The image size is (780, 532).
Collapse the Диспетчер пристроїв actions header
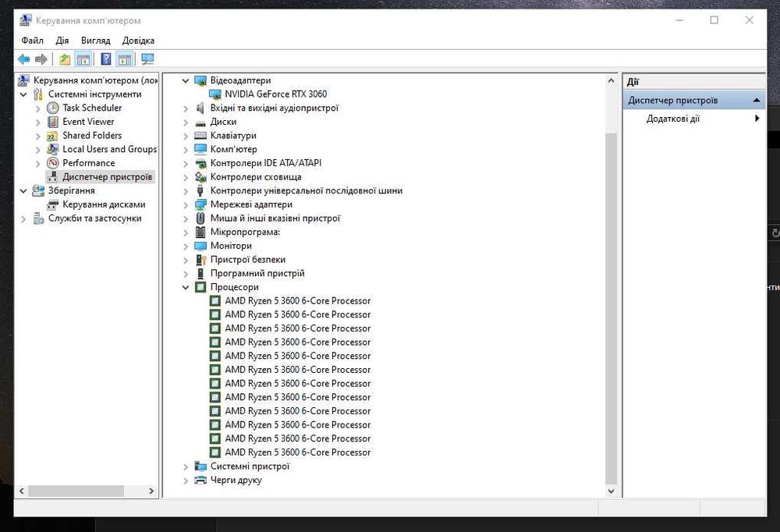click(757, 100)
